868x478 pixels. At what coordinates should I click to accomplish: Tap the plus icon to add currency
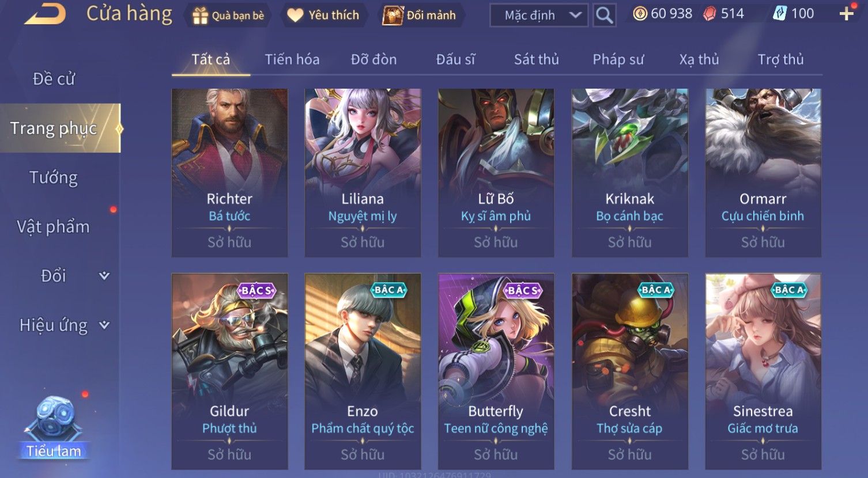(x=846, y=14)
